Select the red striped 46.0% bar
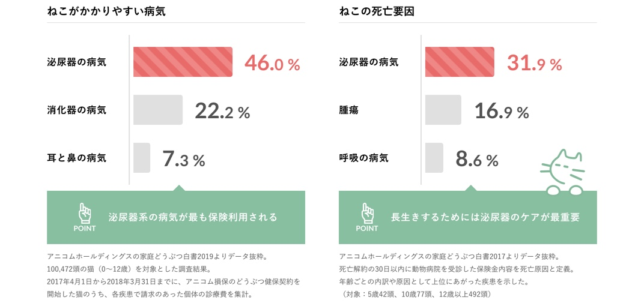 (x=183, y=62)
